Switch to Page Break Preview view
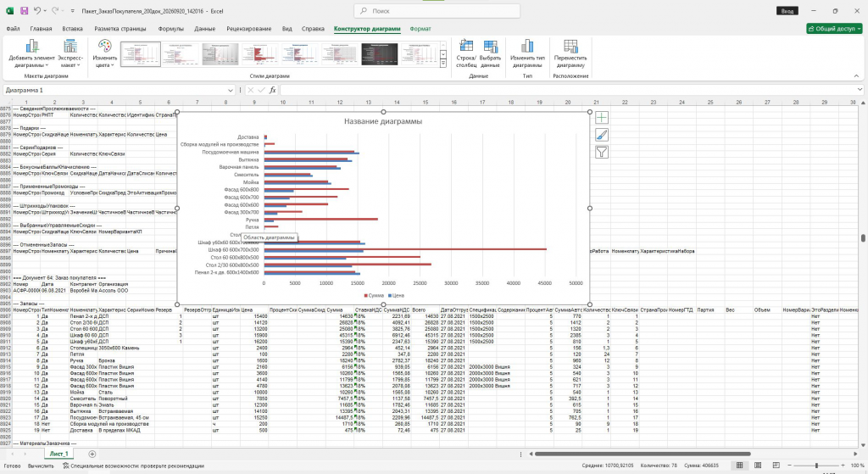 (776, 466)
